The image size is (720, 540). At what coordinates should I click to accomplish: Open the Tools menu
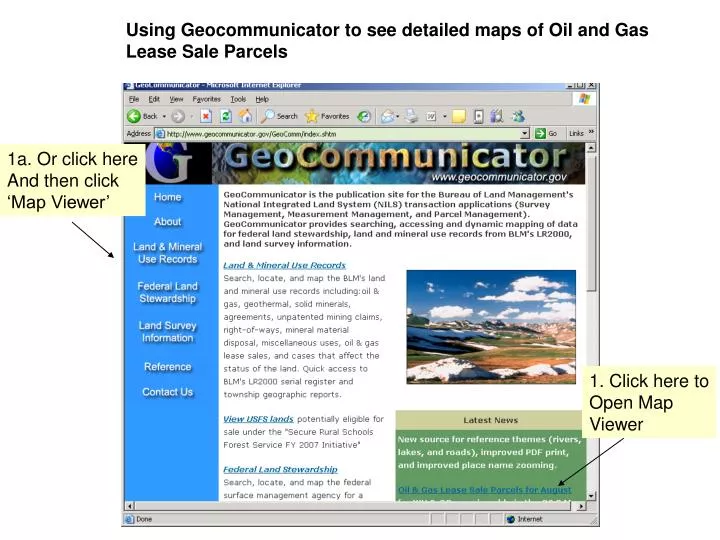(238, 99)
